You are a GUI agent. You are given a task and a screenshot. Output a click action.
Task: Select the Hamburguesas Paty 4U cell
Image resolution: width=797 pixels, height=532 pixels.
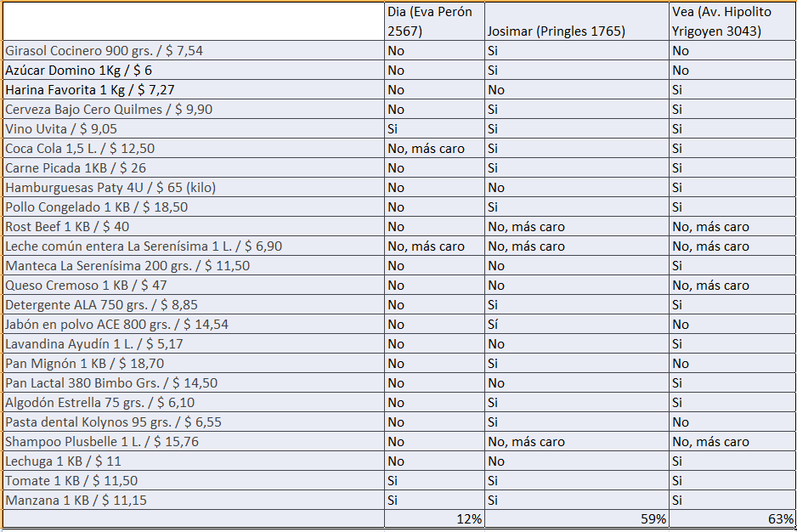pyautogui.click(x=194, y=188)
